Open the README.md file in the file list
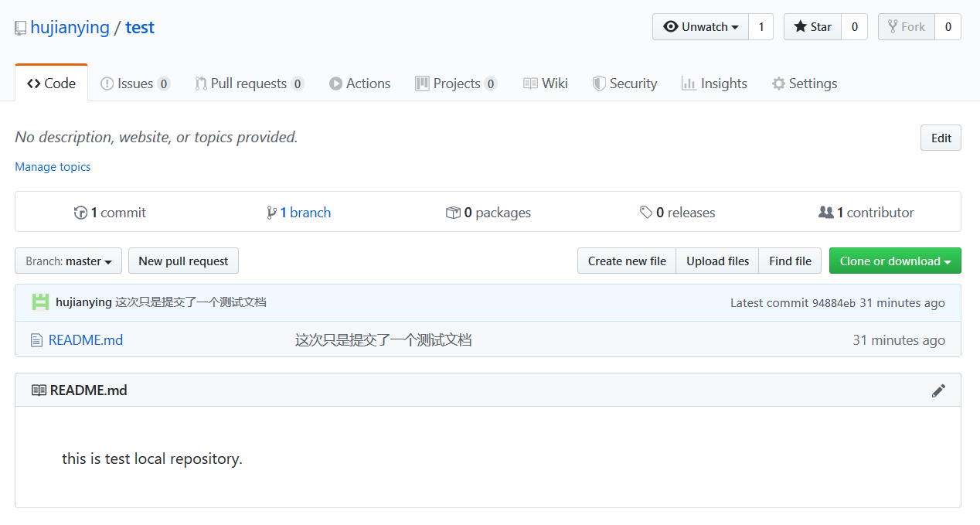The image size is (980, 525). (x=86, y=340)
